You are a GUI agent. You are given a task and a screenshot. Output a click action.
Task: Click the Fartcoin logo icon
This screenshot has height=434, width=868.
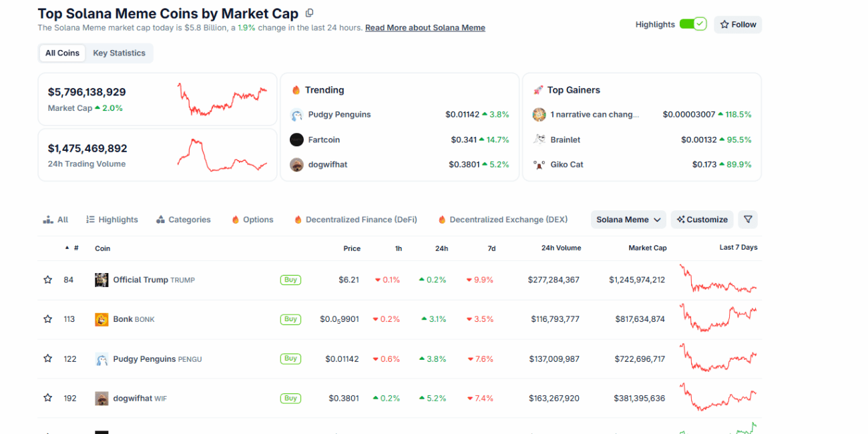[296, 140]
